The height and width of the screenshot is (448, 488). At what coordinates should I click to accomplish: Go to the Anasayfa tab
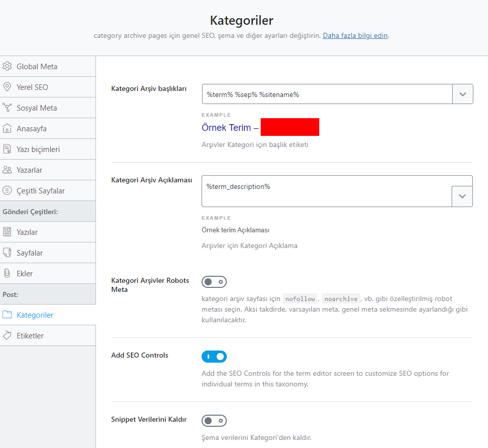click(48, 128)
